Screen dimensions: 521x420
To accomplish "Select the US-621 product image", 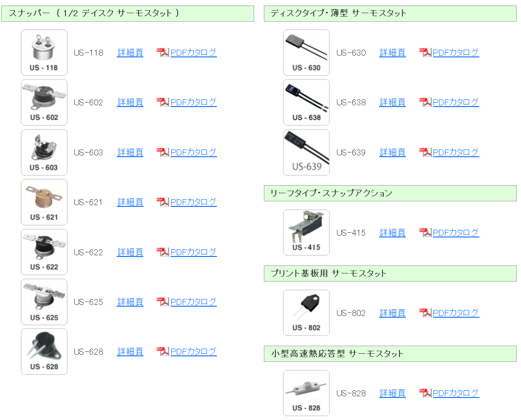I will click(44, 202).
